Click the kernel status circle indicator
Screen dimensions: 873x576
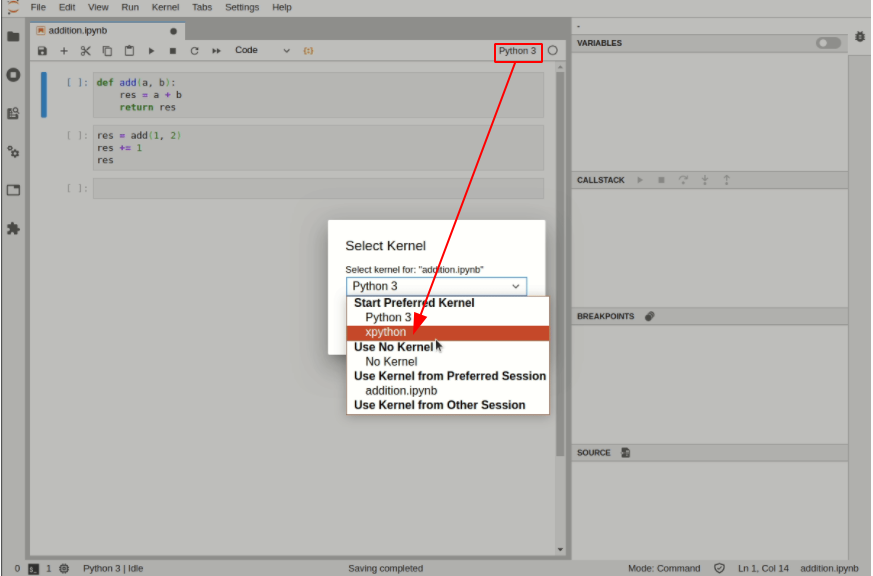[552, 51]
